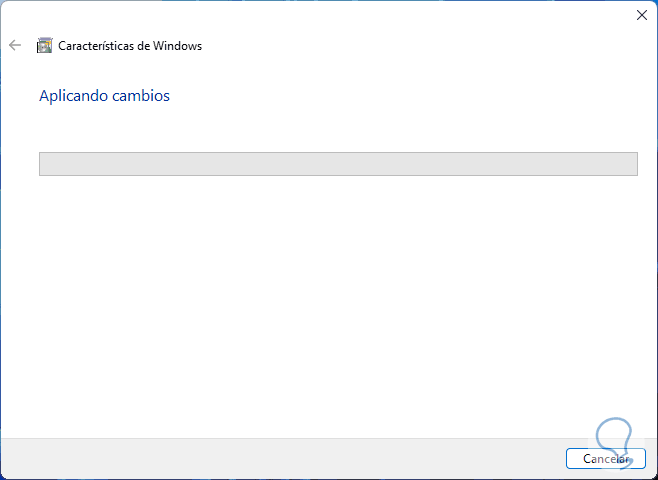Click the back arrow in the title bar
This screenshot has height=480, width=658.
click(14, 45)
